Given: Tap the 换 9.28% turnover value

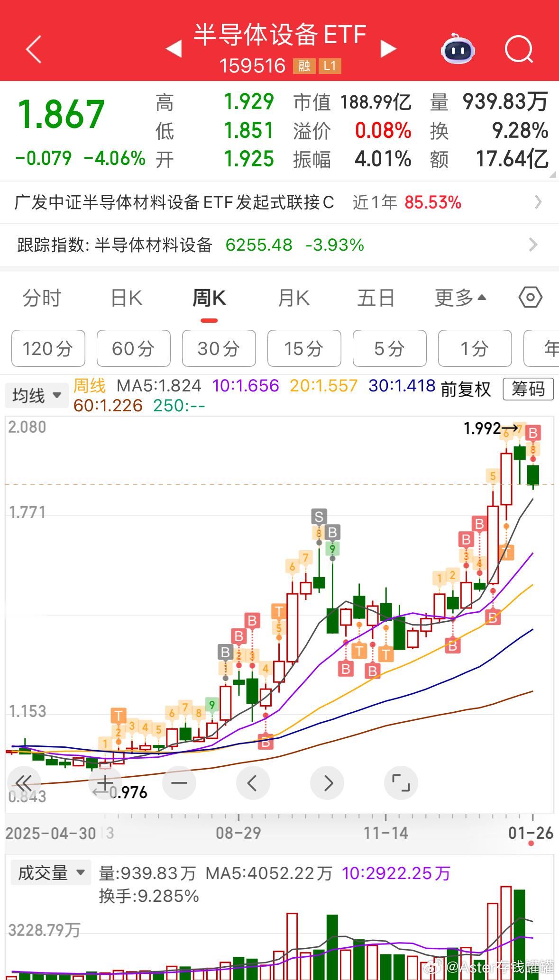Looking at the screenshot, I should coord(521,131).
